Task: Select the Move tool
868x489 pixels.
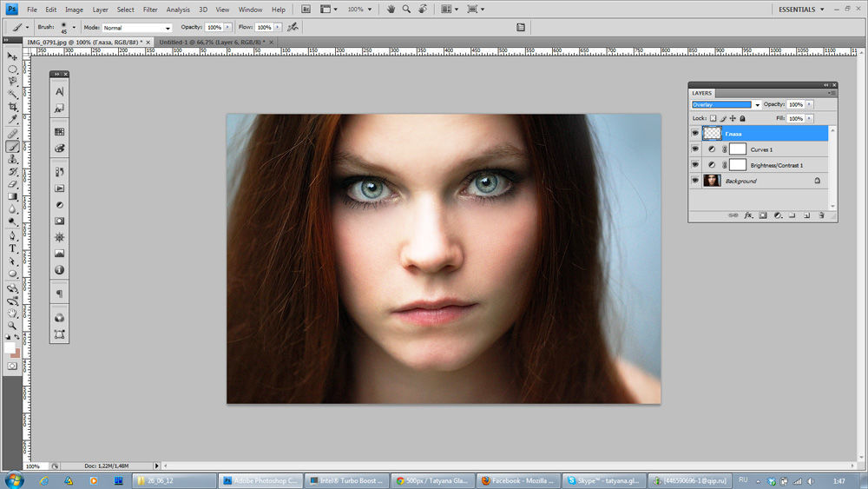Action: pyautogui.click(x=12, y=56)
